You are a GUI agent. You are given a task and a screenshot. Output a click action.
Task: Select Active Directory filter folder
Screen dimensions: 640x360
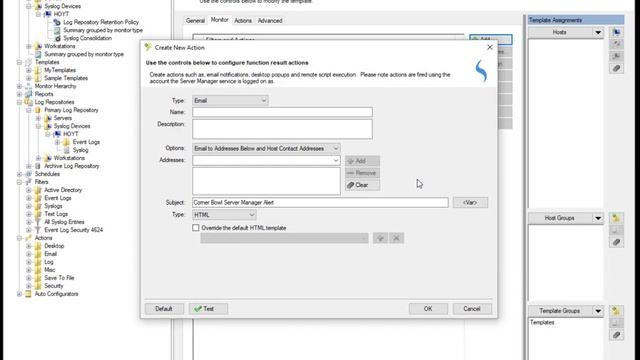tap(63, 190)
